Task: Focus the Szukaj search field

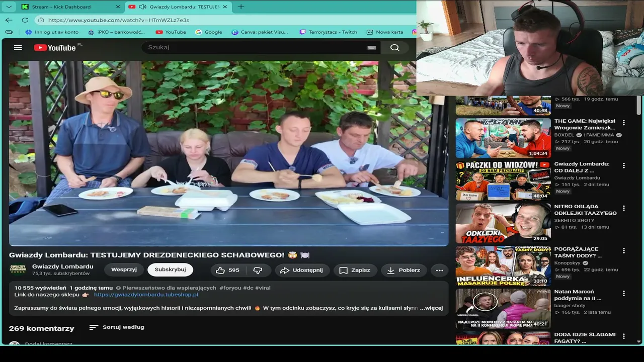Action: click(x=254, y=48)
